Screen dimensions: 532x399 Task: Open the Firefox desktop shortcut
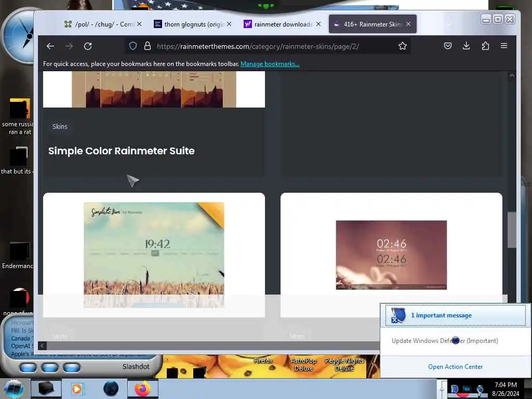[x=263, y=361]
